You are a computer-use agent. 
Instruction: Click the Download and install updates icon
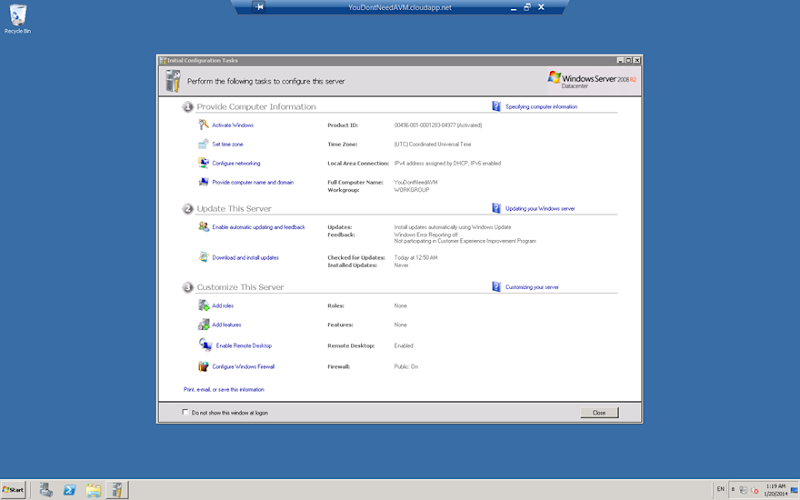pyautogui.click(x=204, y=257)
